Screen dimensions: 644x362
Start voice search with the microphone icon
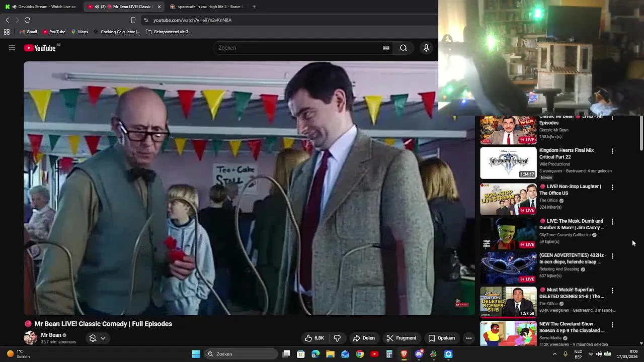(426, 48)
